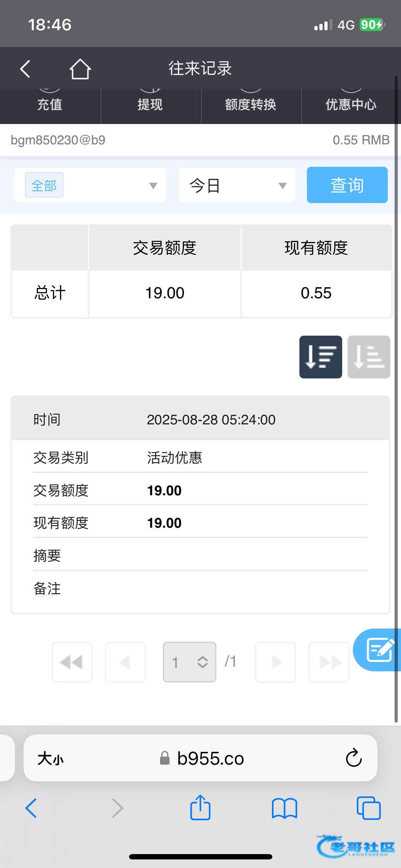Screen dimensions: 401x868
Task: Switch to the 充值 tab
Action: [x=50, y=105]
